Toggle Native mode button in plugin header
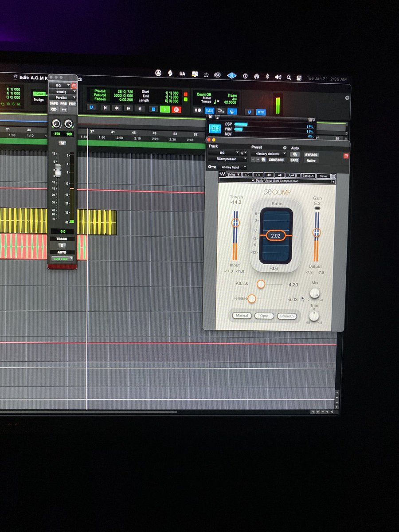Screen dimensions: 399x532 coord(311,160)
